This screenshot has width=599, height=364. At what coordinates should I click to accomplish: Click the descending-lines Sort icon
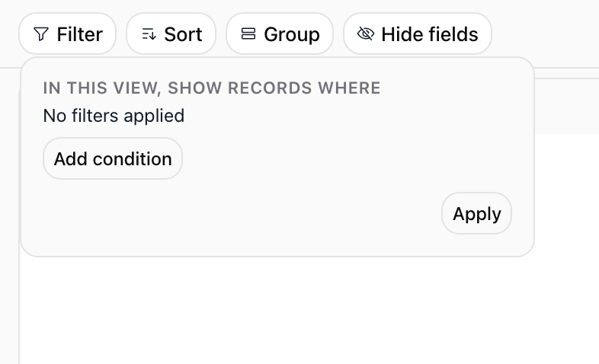149,34
